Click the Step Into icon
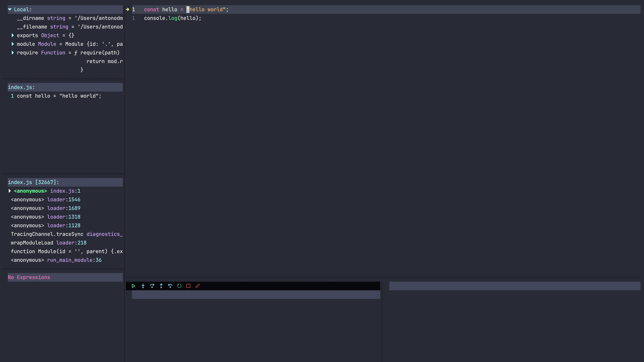The height and width of the screenshot is (362, 644). point(143,286)
